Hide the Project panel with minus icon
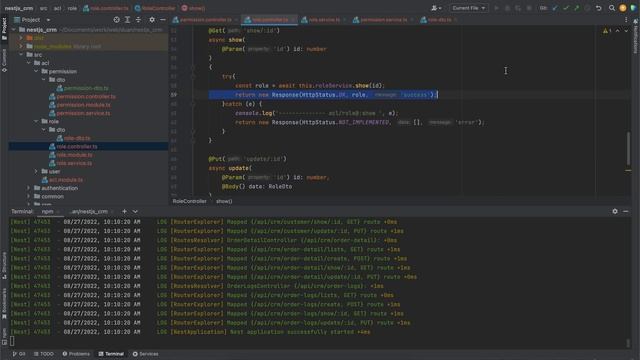This screenshot has width=640, height=360. point(162,20)
